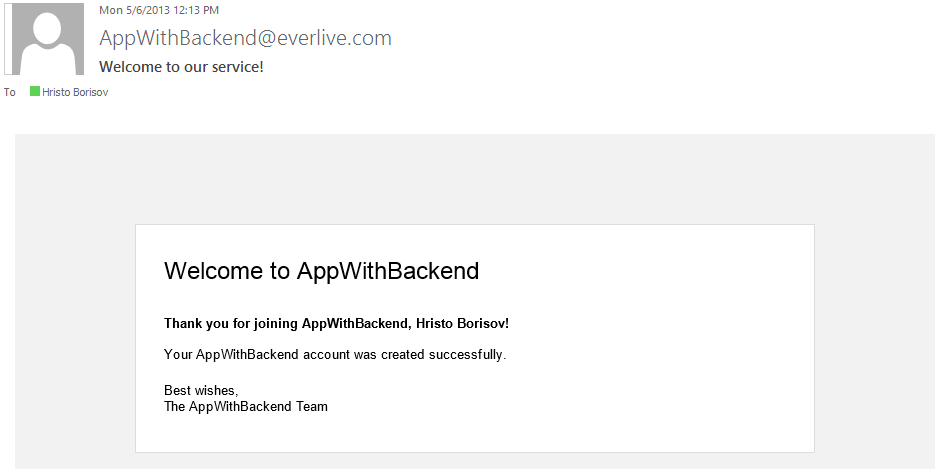Click the Welcome to AppWithBackend heading
The height and width of the screenshot is (474, 942).
tap(321, 271)
